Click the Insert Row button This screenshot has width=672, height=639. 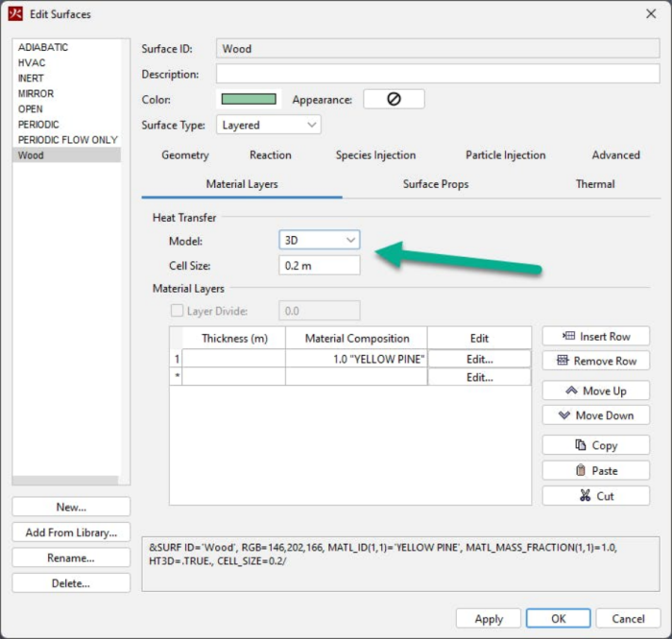click(x=596, y=336)
